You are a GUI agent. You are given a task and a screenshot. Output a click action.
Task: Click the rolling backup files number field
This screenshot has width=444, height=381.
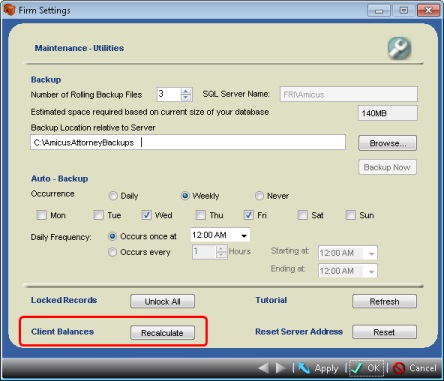[169, 94]
